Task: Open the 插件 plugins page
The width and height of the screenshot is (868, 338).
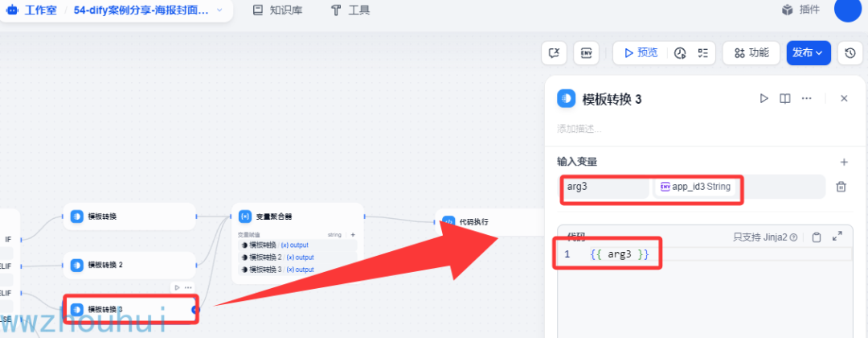Action: click(x=800, y=10)
